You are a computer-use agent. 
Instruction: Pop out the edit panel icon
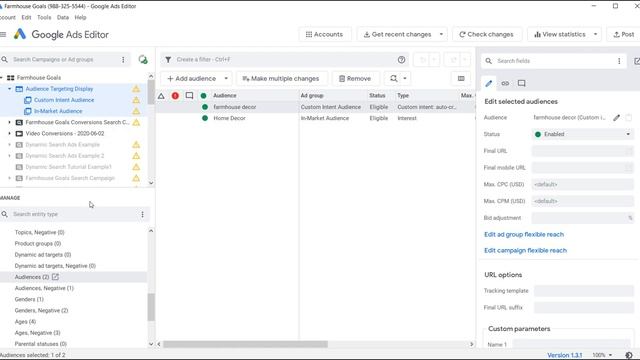click(x=637, y=61)
